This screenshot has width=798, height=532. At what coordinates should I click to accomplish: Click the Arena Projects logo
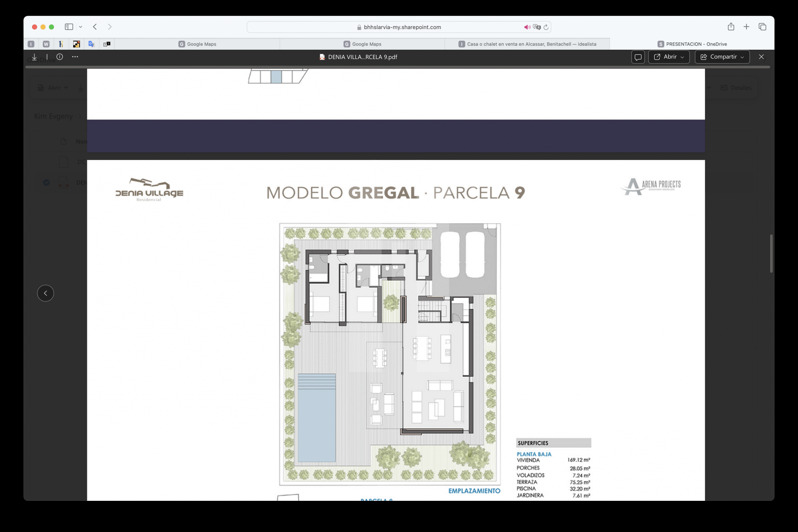click(x=651, y=186)
